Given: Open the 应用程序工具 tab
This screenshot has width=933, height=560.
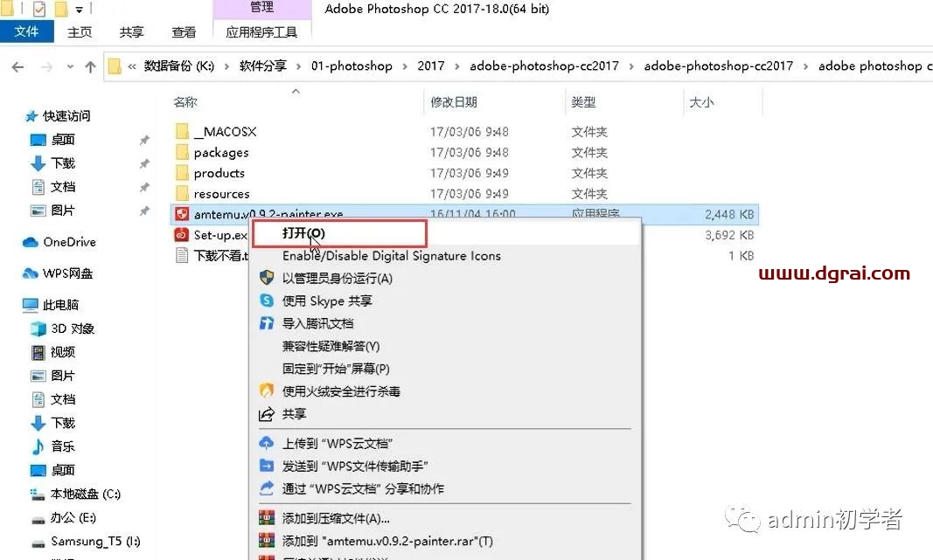Looking at the screenshot, I should click(x=261, y=32).
